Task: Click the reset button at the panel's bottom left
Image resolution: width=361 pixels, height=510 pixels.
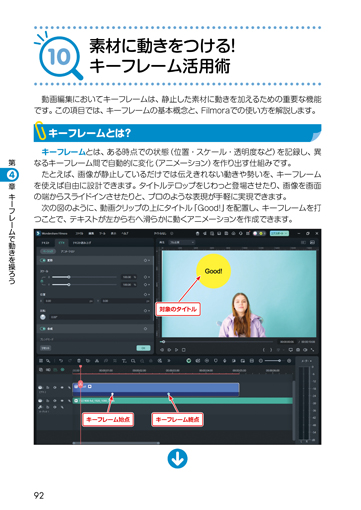Action: coord(46,348)
